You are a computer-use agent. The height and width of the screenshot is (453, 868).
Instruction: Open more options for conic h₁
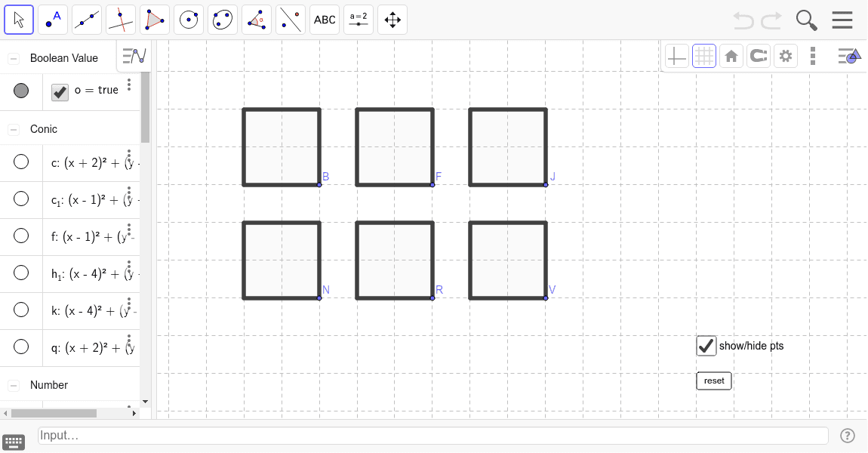tap(129, 267)
